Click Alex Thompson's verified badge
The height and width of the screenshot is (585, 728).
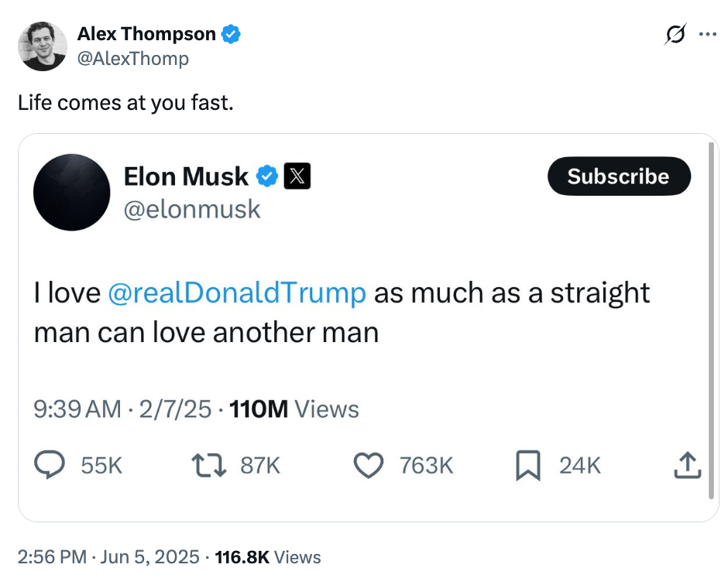coord(232,33)
